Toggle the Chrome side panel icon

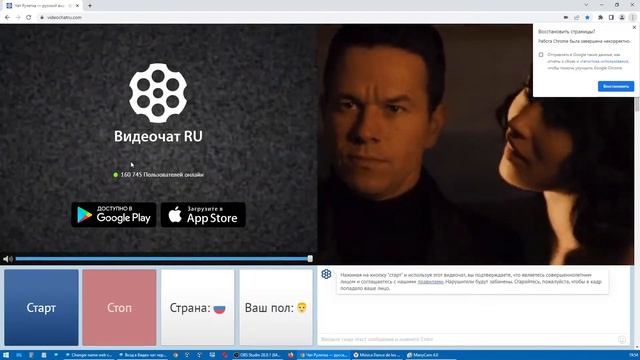(x=611, y=18)
